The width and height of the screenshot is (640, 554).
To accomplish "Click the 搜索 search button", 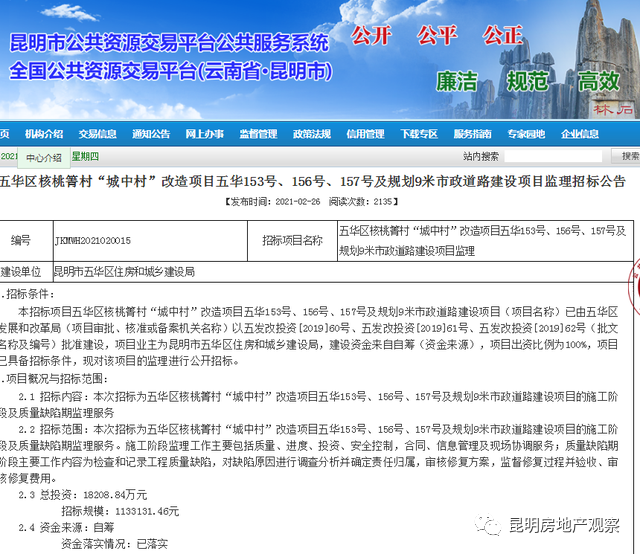I will (x=628, y=156).
